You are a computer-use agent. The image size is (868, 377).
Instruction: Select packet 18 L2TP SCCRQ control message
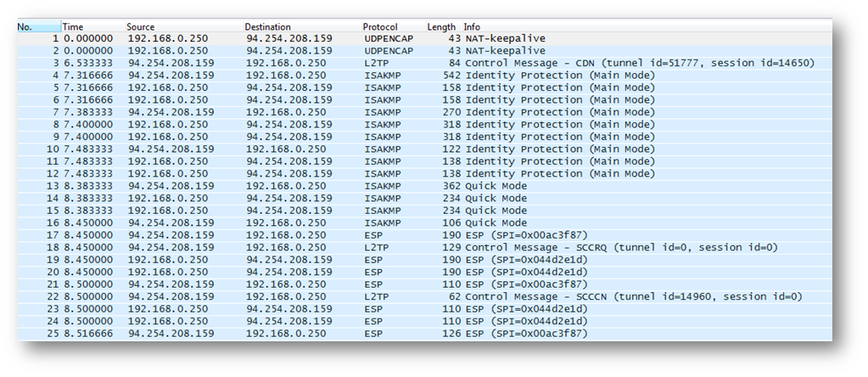tap(424, 247)
